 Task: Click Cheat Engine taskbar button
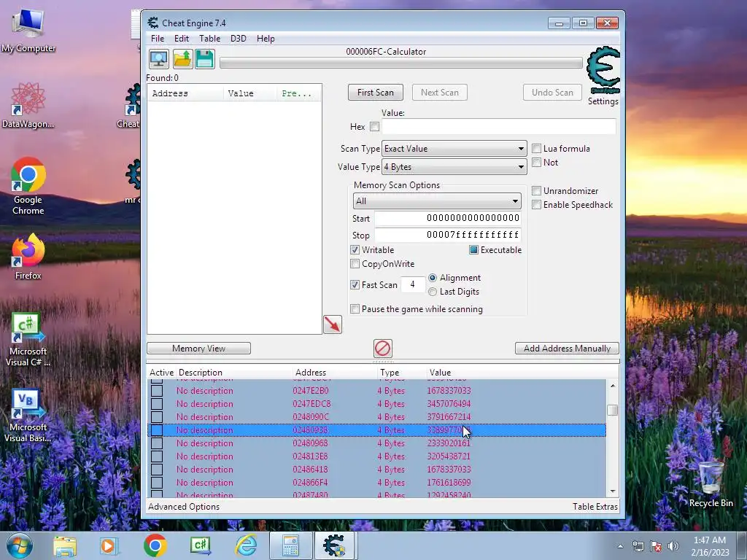[x=334, y=545]
